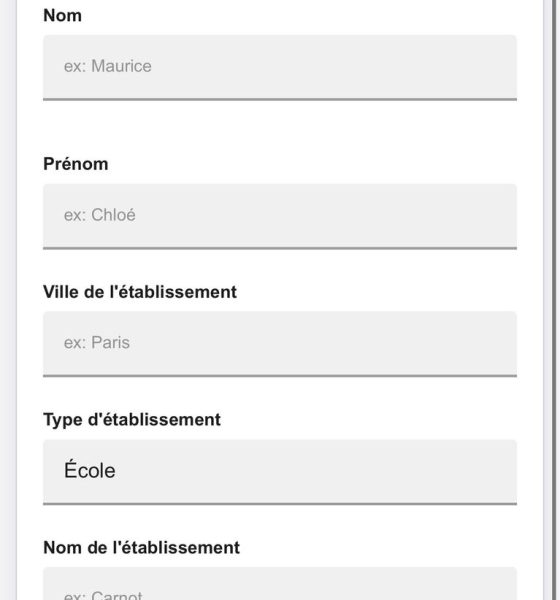
Task: Click the "Prénom" field label
Action: coord(76,164)
